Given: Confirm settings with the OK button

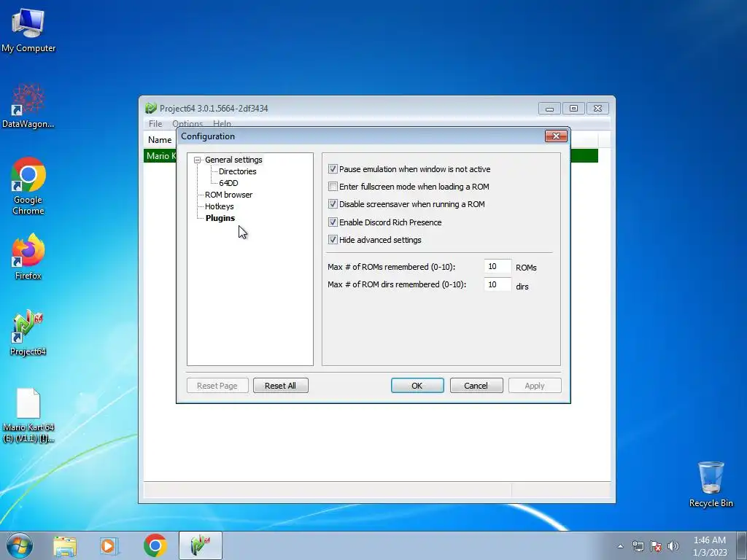Looking at the screenshot, I should pos(417,386).
